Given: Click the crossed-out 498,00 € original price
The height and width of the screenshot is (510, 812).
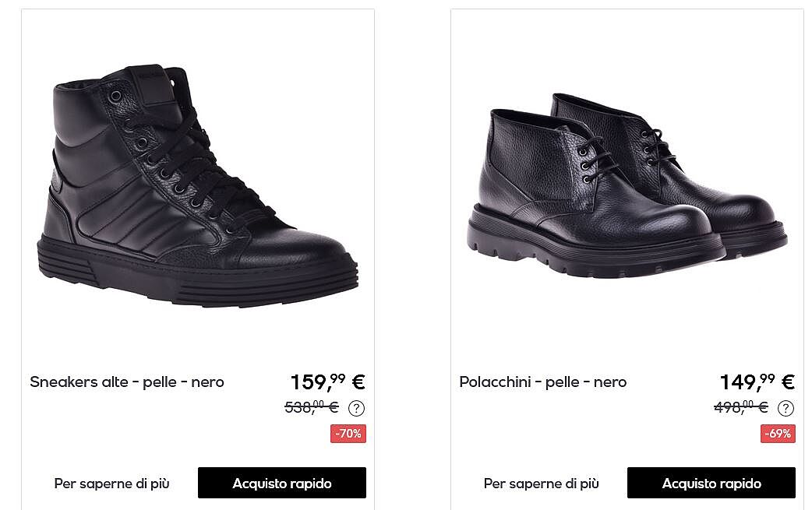Looking at the screenshot, I should [x=741, y=407].
